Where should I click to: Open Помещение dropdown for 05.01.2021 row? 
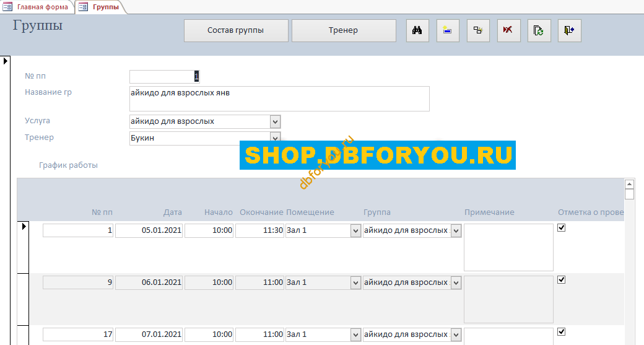(355, 231)
